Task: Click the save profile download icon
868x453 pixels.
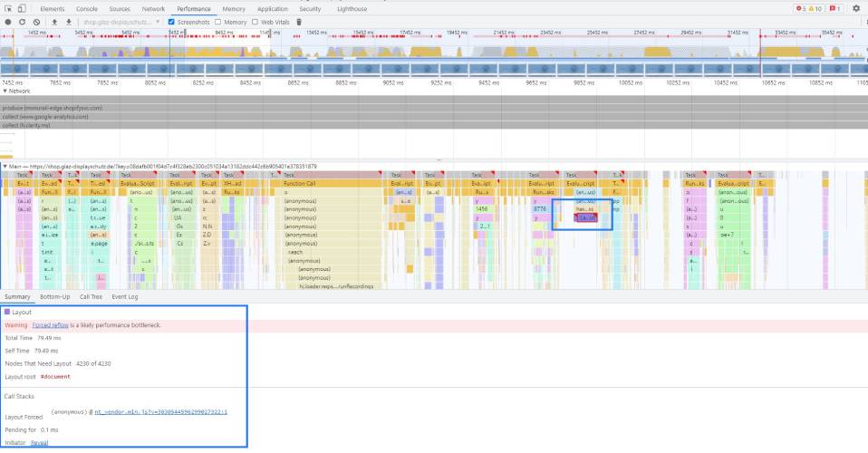Action: pos(67,22)
